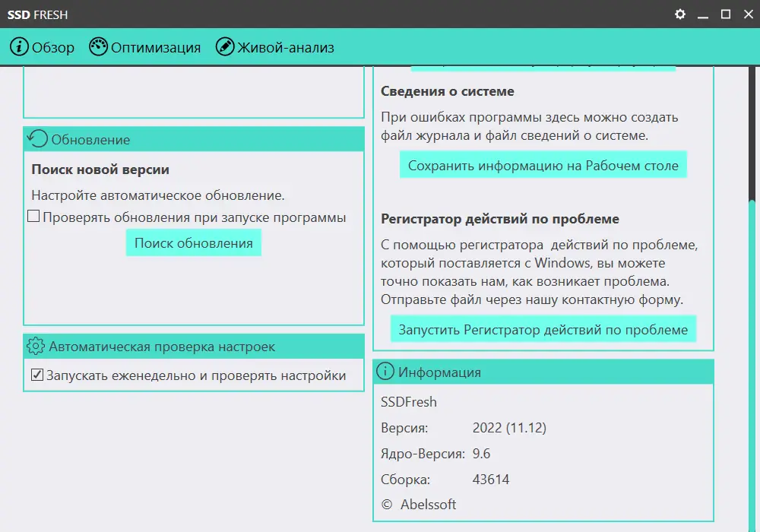Enable Проверять обновления при запуске программы checkbox
The width and height of the screenshot is (760, 532).
[33, 216]
